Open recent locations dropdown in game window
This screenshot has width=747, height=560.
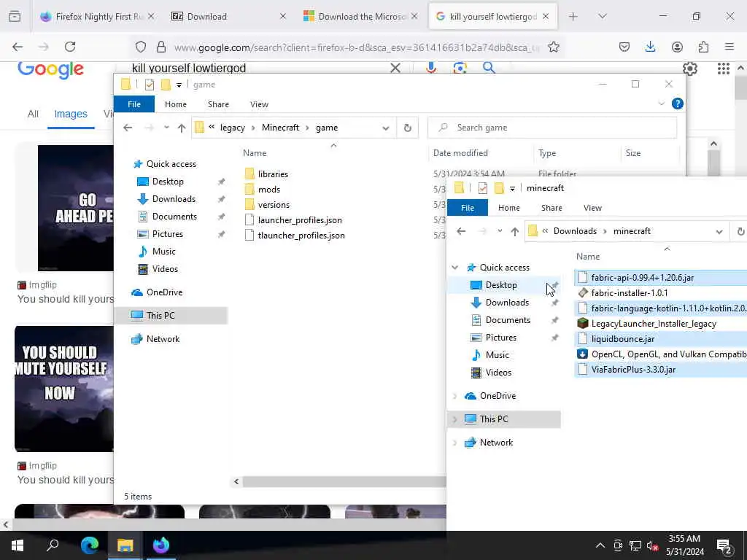166,128
